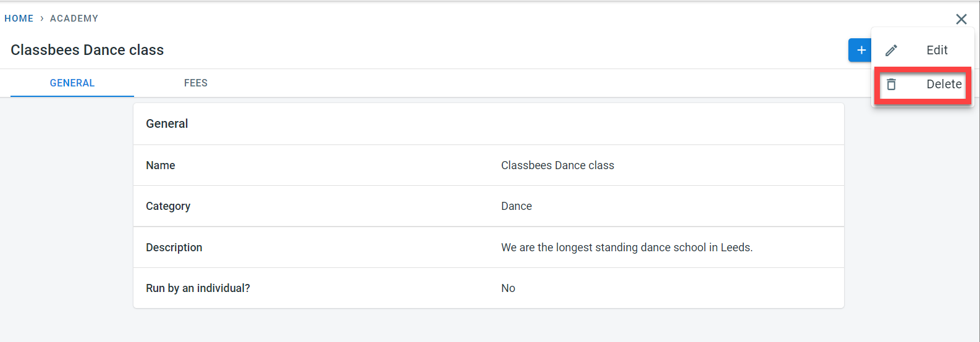
Task: Click the General section heading
Action: pos(167,124)
